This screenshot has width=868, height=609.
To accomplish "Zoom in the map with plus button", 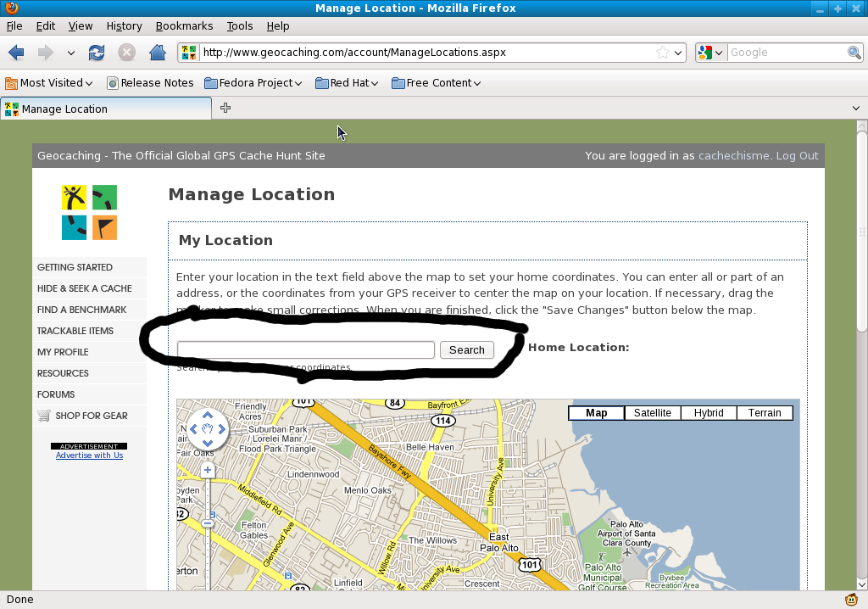I will pos(208,471).
